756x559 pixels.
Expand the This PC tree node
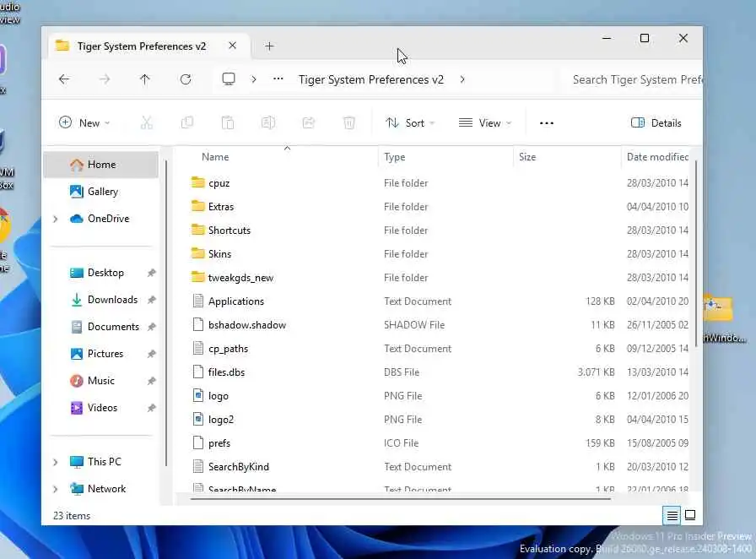point(56,462)
